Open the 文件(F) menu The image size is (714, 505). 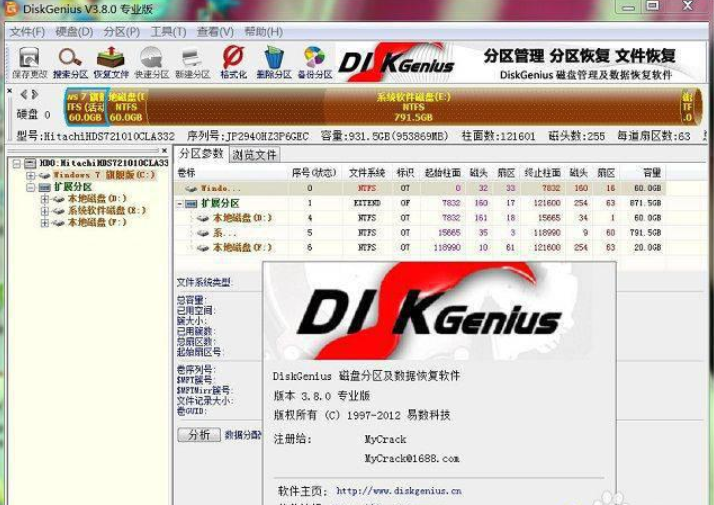[27, 31]
